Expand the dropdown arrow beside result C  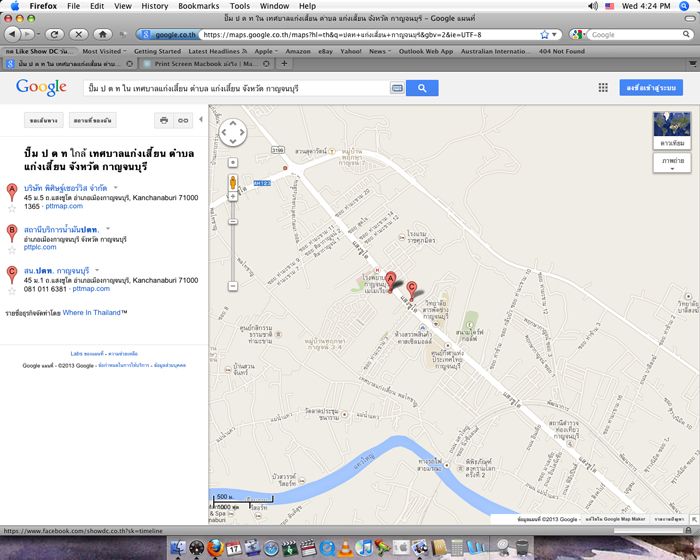[x=98, y=270]
